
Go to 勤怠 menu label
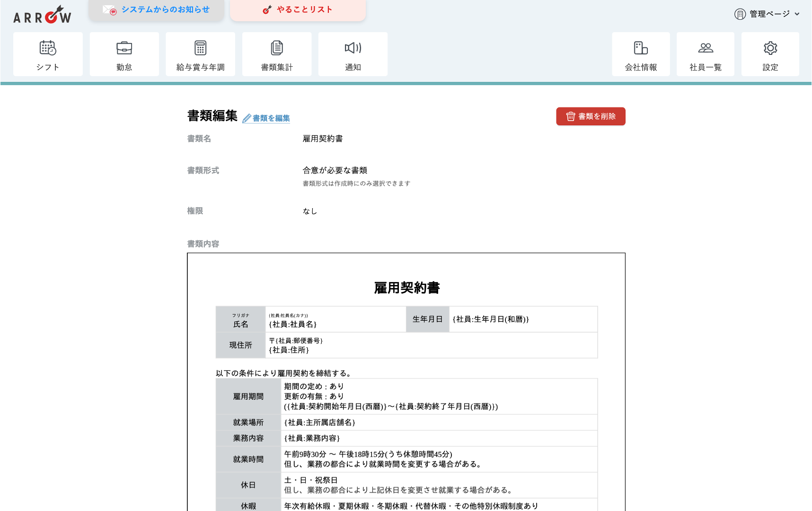(x=124, y=67)
